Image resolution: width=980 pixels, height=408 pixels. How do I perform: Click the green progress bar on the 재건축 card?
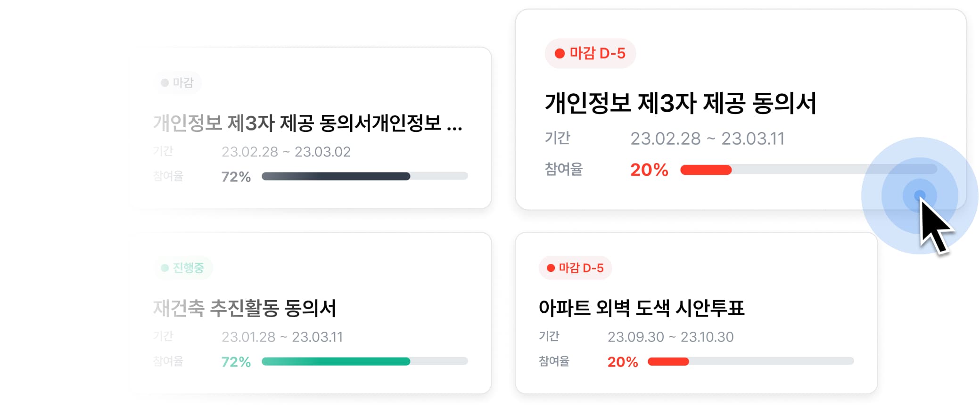[336, 362]
